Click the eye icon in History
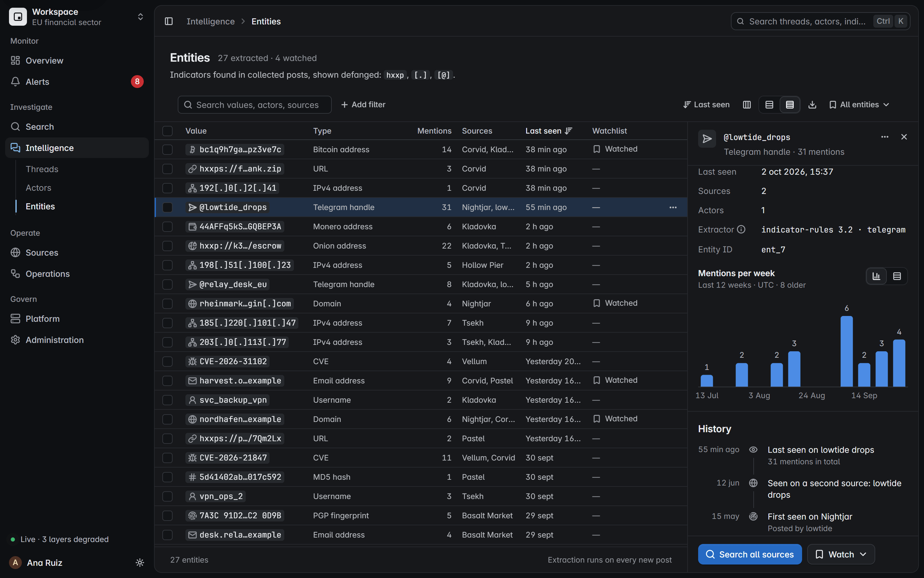924x578 pixels. click(x=753, y=450)
